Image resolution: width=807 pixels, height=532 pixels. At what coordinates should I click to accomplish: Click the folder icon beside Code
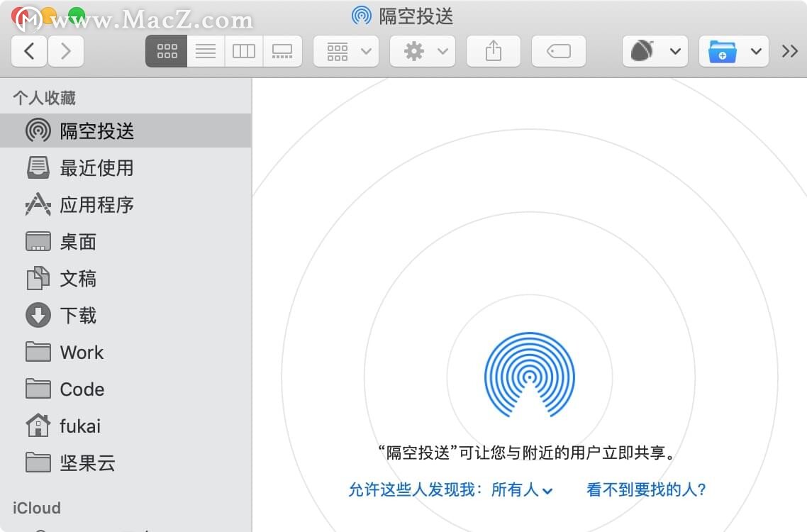pos(38,389)
